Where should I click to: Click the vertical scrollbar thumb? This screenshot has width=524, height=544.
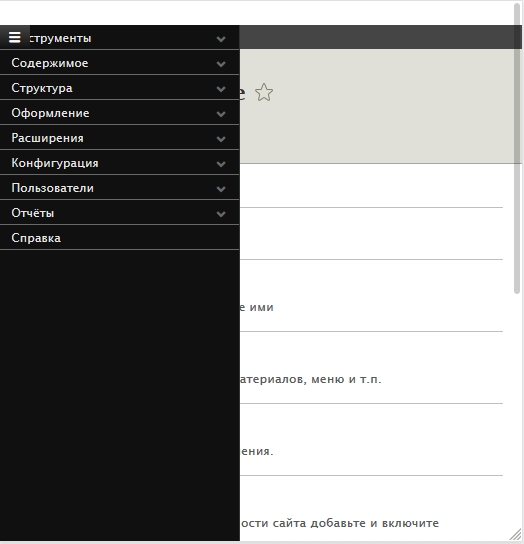point(517,148)
